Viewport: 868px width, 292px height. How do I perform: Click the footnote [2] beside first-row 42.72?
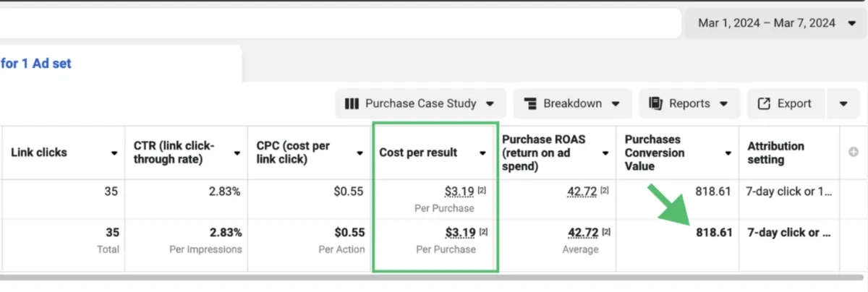(605, 192)
